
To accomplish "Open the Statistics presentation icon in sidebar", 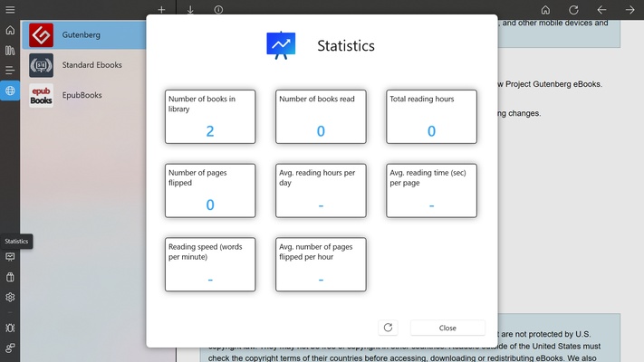I will [x=10, y=257].
